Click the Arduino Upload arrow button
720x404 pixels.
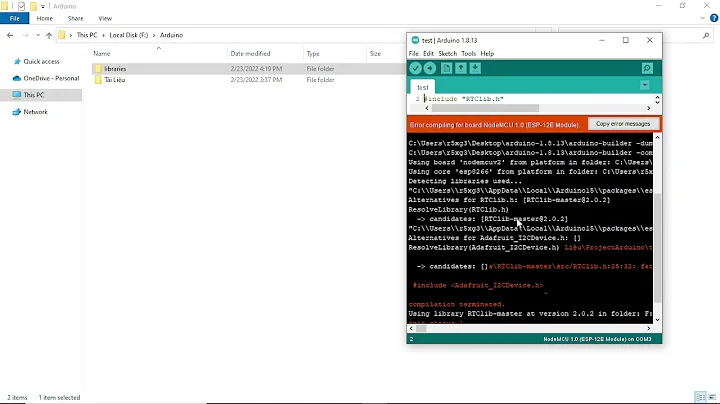[x=430, y=68]
